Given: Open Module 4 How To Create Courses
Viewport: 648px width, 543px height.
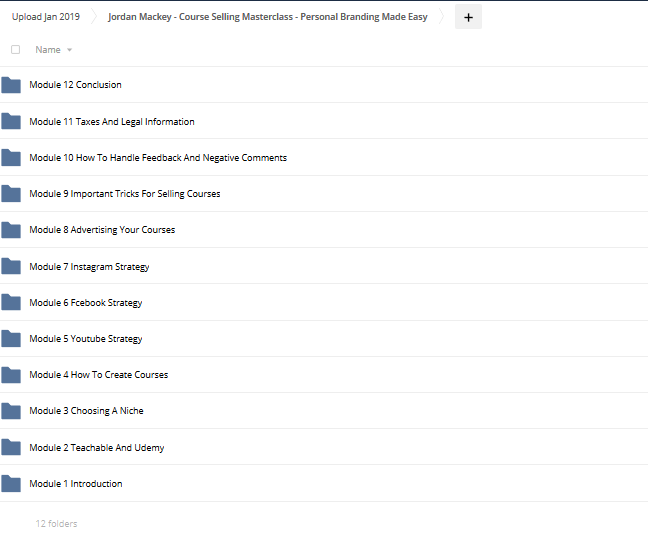Looking at the screenshot, I should click(99, 375).
